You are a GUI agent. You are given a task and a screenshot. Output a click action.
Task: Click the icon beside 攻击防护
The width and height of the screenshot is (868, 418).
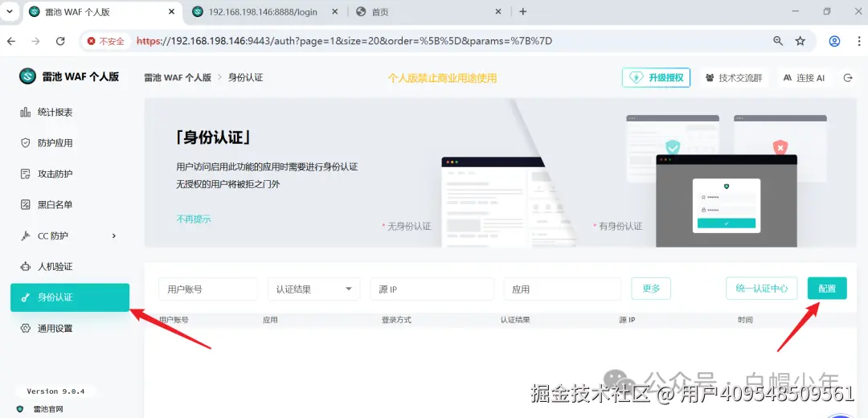tap(26, 174)
